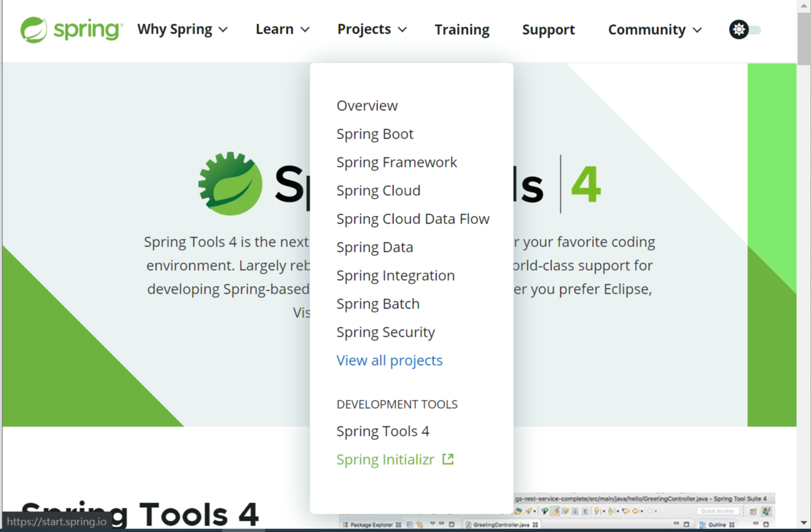Open the View all projects link

[389, 360]
